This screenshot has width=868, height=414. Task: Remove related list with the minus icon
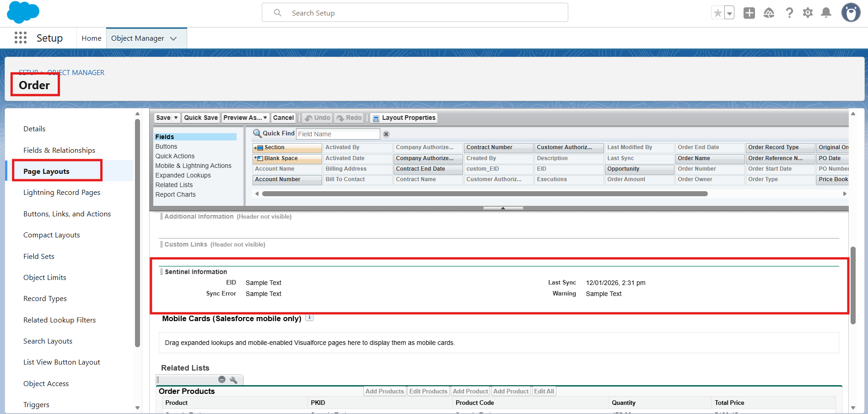coord(222,380)
